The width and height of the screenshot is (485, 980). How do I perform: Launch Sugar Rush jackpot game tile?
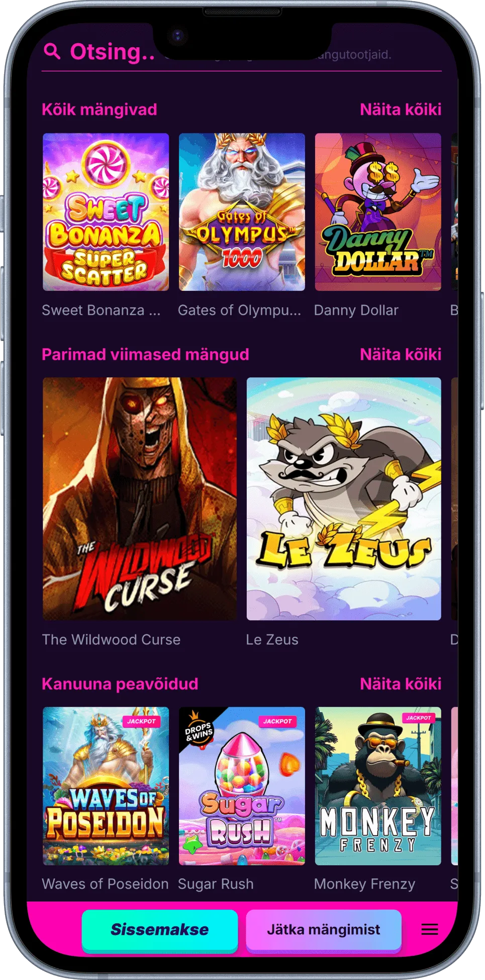[242, 786]
